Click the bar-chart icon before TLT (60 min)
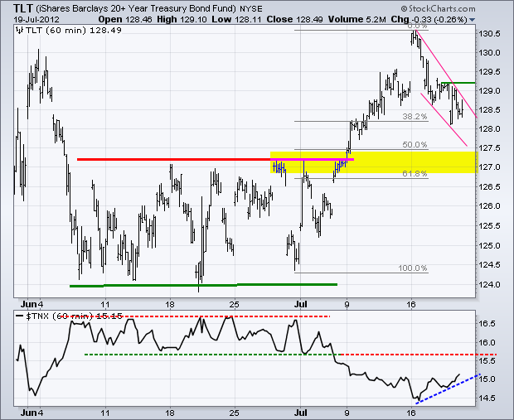 pyautogui.click(x=19, y=31)
